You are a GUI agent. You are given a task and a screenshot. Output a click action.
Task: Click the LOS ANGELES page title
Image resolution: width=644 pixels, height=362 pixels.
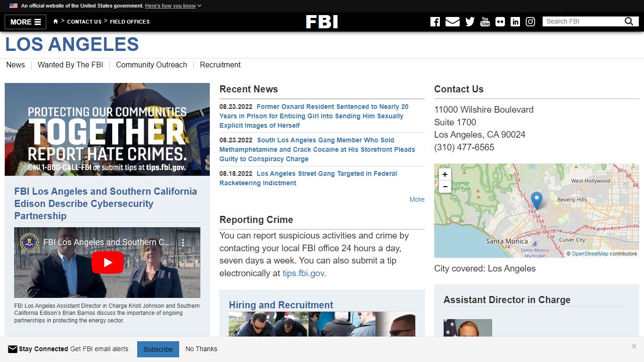[x=72, y=44]
